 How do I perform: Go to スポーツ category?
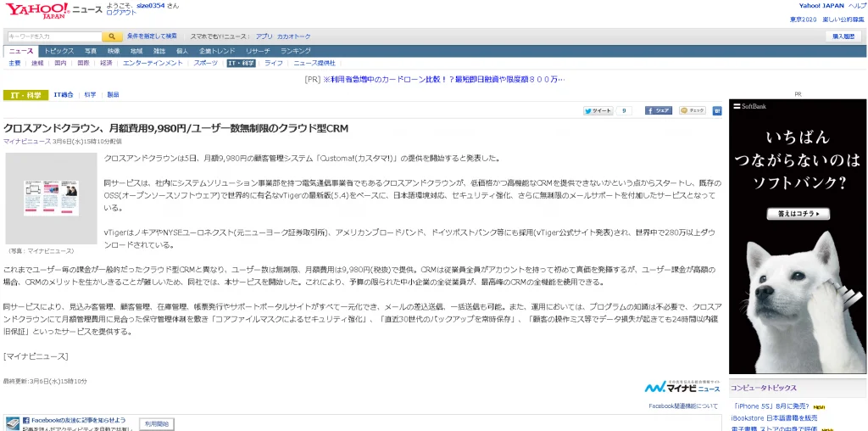[x=205, y=63]
